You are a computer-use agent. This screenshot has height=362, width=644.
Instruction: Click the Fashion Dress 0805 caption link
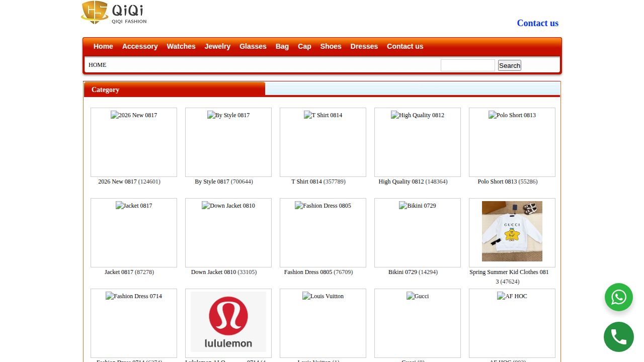click(308, 272)
